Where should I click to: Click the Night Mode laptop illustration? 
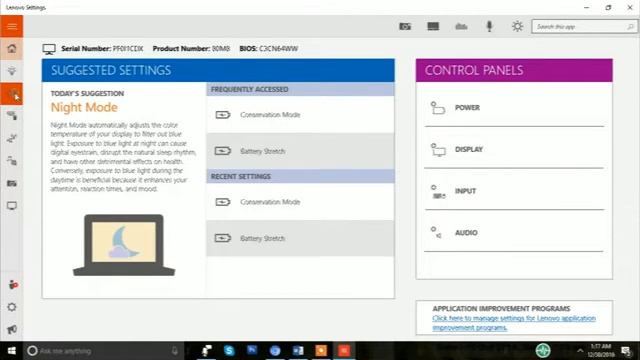pos(124,245)
